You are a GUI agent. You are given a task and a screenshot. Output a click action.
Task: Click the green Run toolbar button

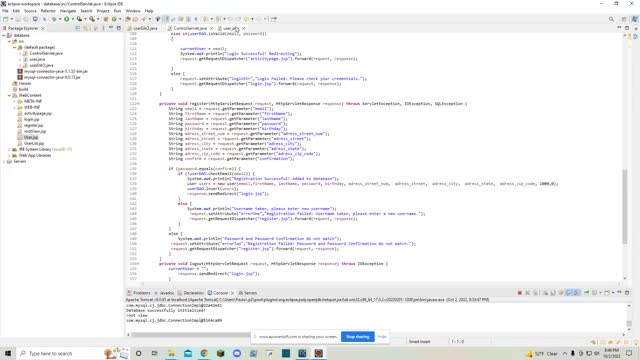[x=66, y=19]
